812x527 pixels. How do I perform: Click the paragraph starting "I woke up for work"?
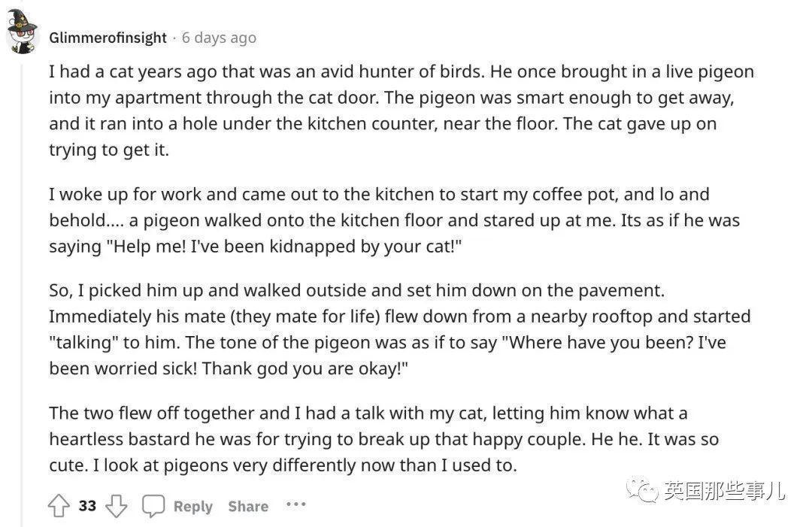click(394, 220)
